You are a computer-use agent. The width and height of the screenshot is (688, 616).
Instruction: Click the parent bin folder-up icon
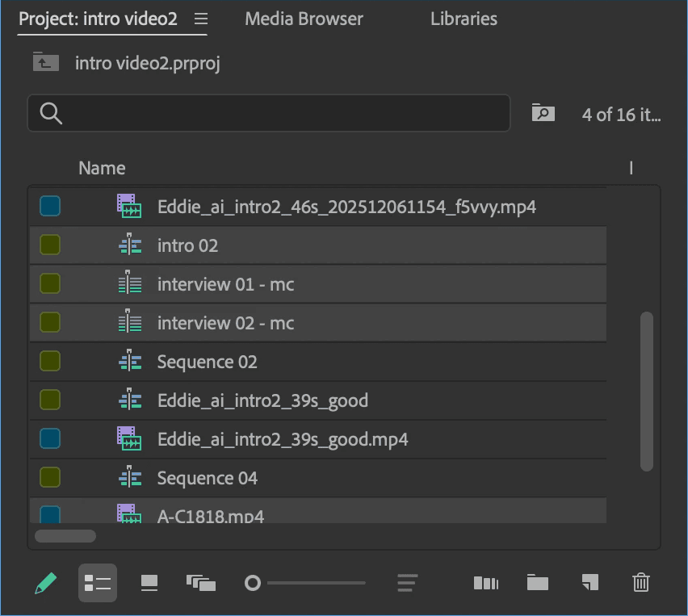tap(46, 62)
